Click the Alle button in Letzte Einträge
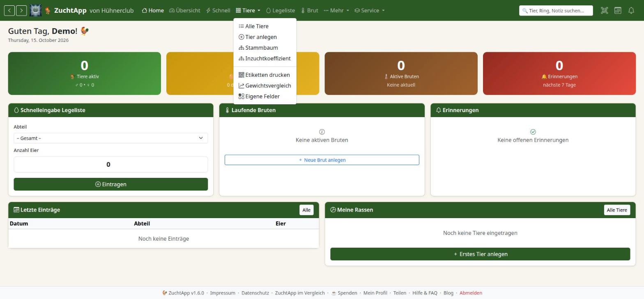The width and height of the screenshot is (644, 299). [x=306, y=210]
